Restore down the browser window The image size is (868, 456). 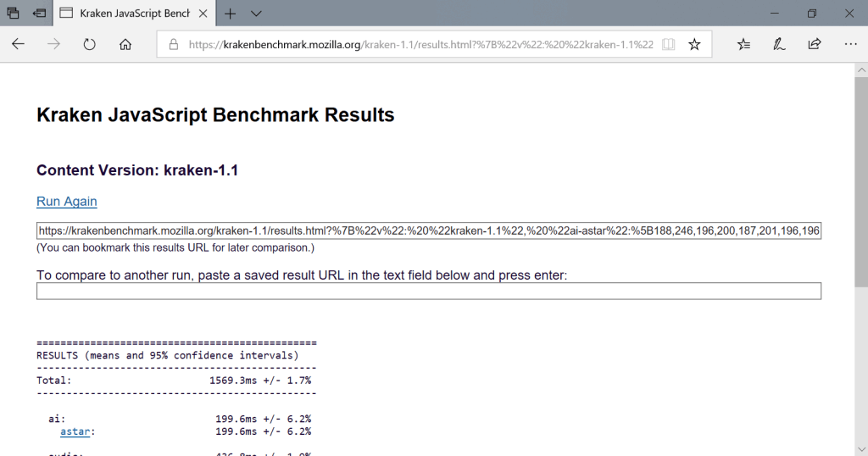(x=811, y=14)
